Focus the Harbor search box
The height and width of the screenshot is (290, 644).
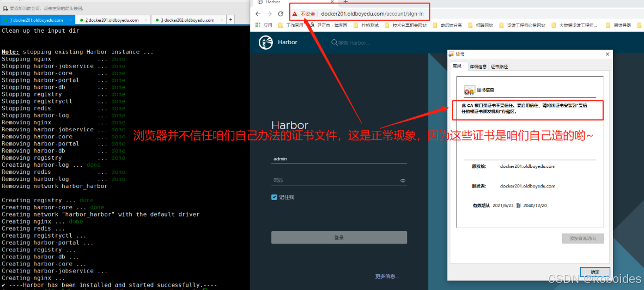coord(355,43)
